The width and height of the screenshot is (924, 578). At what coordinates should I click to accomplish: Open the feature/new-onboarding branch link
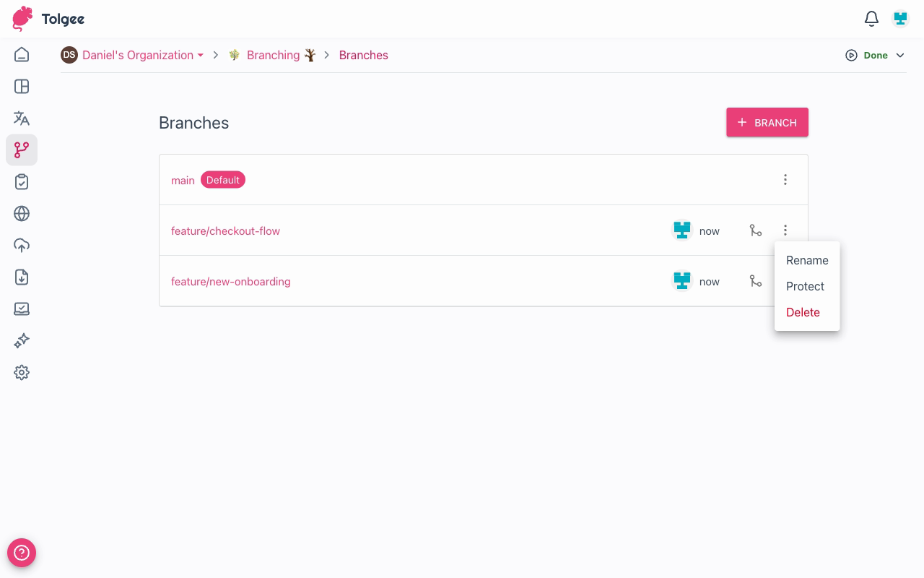[230, 281]
